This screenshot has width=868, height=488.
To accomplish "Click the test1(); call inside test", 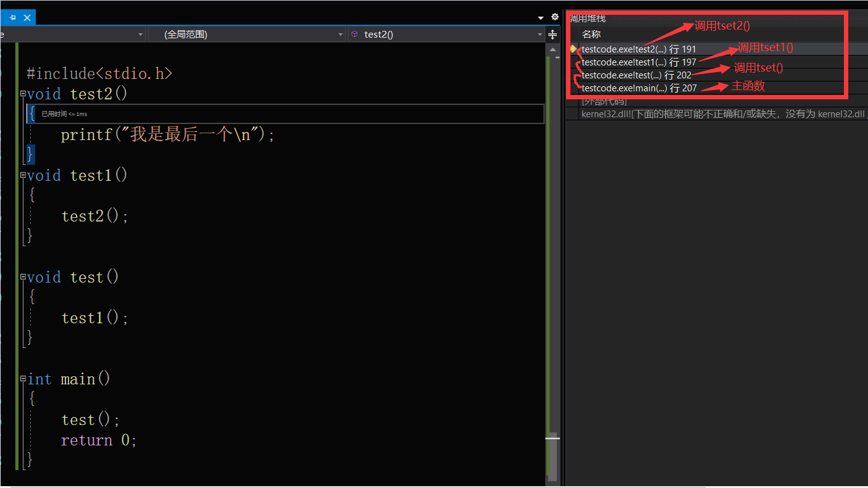I will click(x=94, y=318).
